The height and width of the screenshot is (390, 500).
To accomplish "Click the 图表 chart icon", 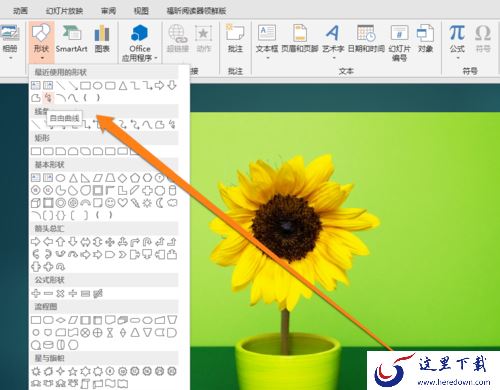I will click(x=102, y=39).
